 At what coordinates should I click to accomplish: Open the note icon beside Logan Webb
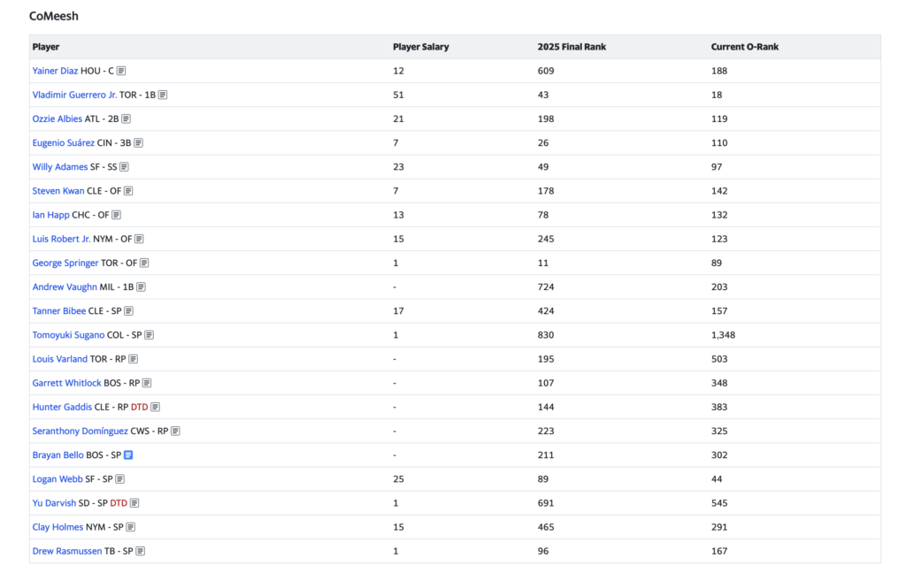(120, 479)
